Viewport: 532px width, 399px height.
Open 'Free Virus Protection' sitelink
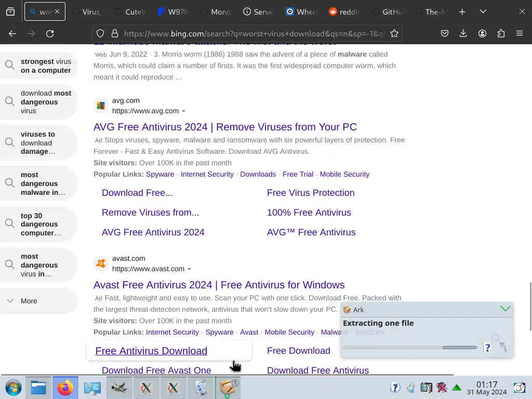coord(311,193)
